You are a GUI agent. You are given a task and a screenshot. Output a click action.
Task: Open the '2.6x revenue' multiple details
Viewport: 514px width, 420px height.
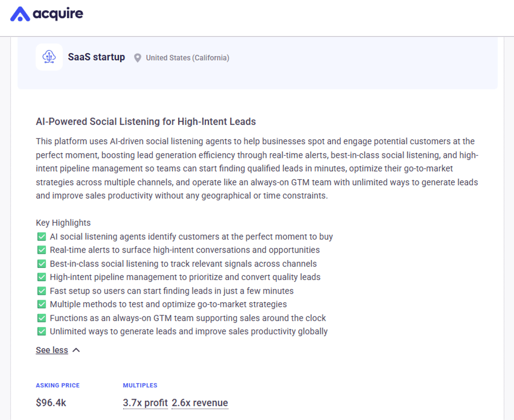[200, 402]
